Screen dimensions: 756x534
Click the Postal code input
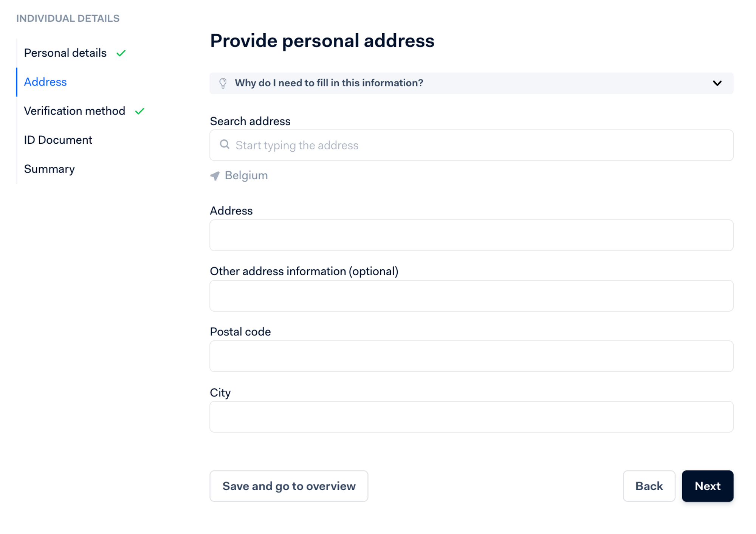tap(471, 356)
